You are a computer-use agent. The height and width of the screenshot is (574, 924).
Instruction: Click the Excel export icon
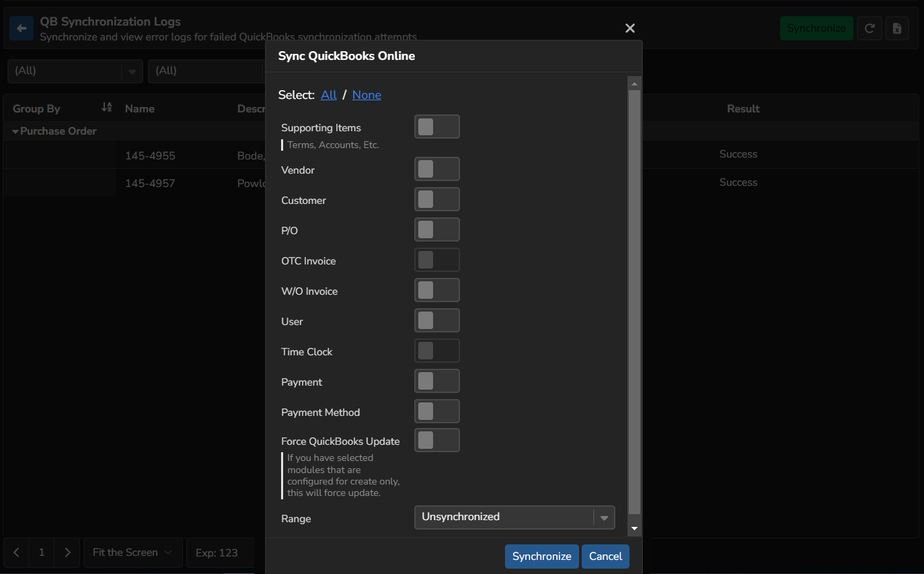897,28
